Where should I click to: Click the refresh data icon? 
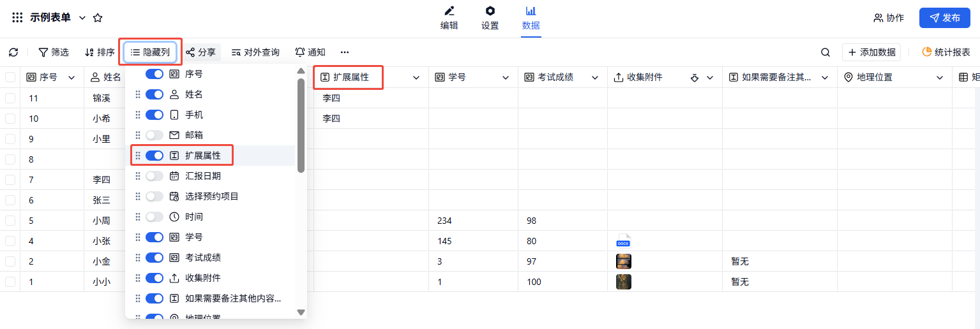coord(13,52)
